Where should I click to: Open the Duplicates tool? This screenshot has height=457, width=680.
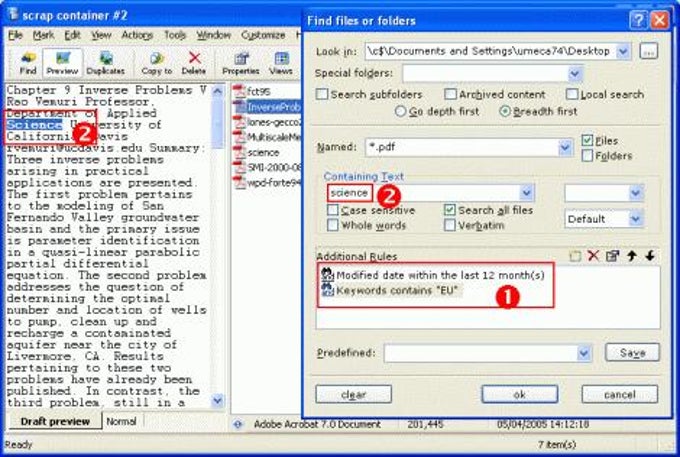tap(105, 63)
